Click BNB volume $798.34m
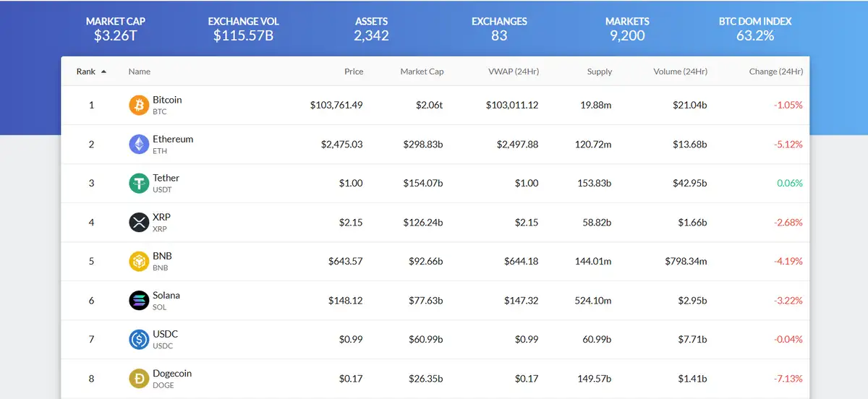This screenshot has height=399, width=868. click(x=686, y=261)
